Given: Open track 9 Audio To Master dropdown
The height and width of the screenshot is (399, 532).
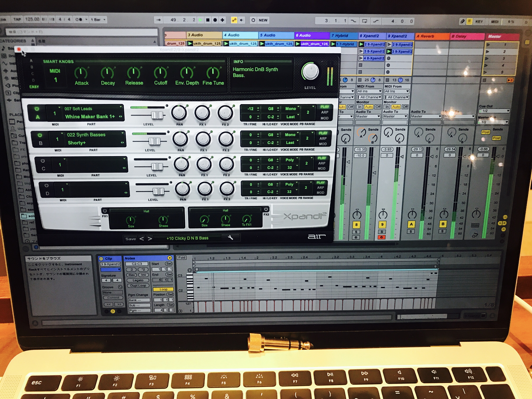Looking at the screenshot, I should (395, 116).
